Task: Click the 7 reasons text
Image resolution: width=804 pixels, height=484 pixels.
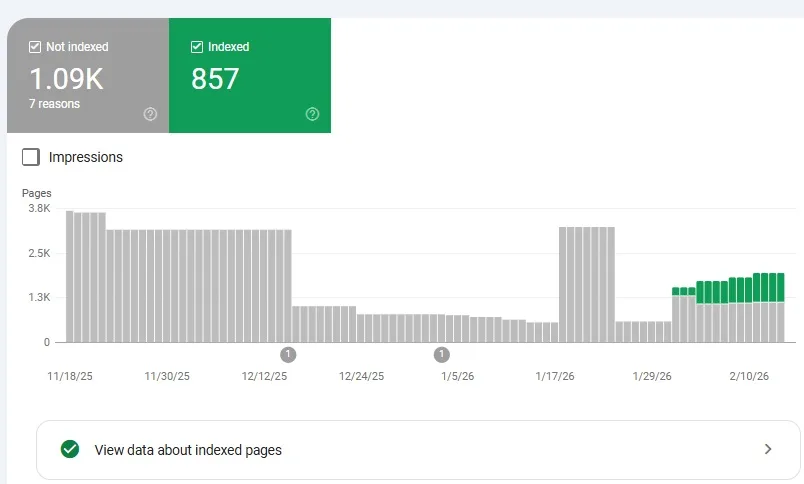Action: [52, 104]
